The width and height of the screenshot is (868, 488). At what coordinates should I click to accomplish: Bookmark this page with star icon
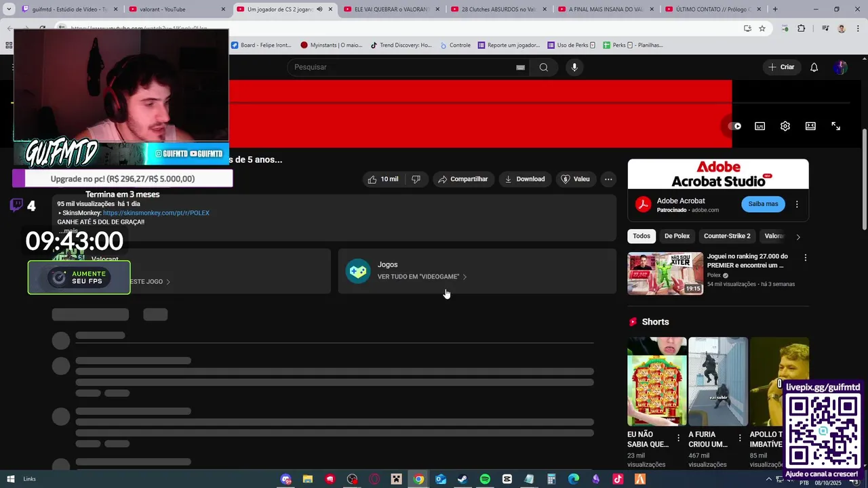[x=762, y=28]
